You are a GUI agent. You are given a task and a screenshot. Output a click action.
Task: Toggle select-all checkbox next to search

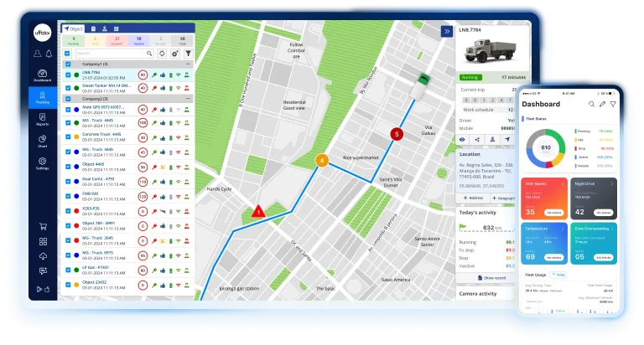(69, 53)
